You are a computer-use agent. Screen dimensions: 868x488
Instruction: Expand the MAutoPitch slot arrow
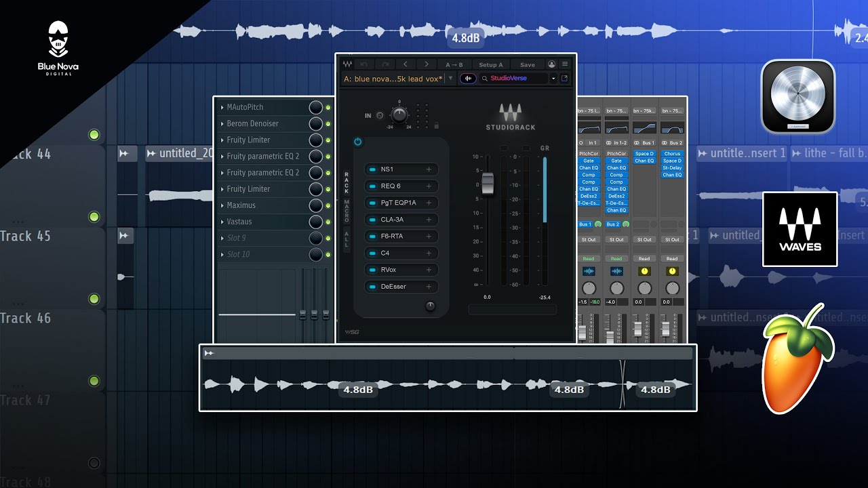coord(222,107)
